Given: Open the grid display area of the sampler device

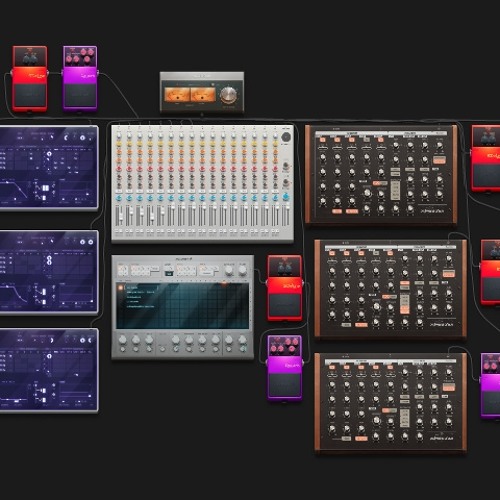Looking at the screenshot, I should click(183, 306).
